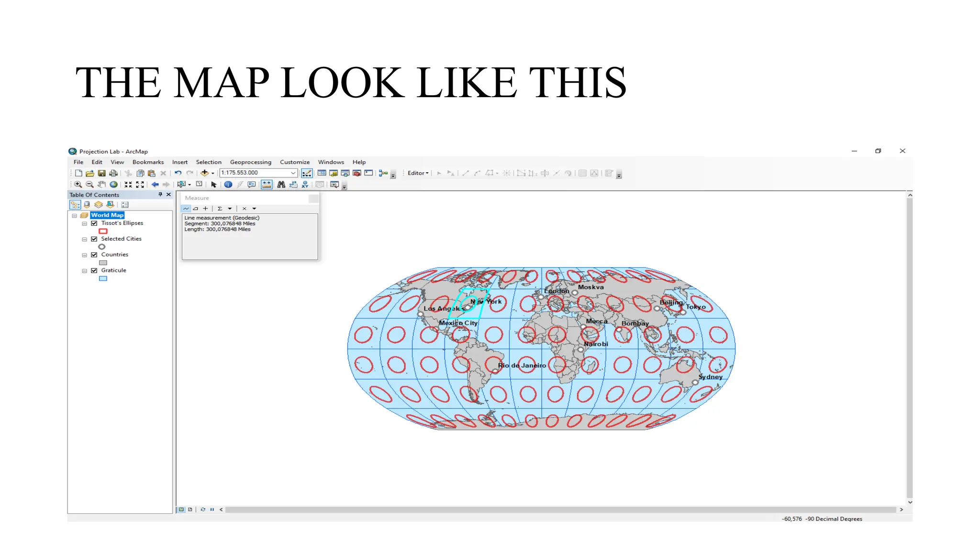980x551 pixels.
Task: Open Find with binoculars icon
Action: tap(281, 185)
